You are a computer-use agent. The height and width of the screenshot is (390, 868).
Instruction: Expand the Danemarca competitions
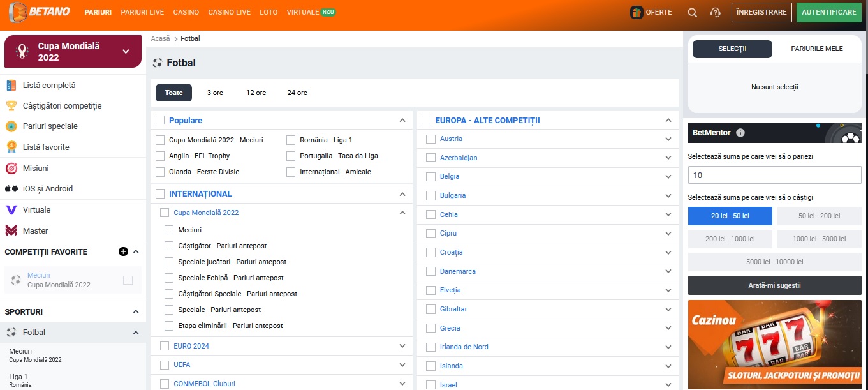click(x=668, y=272)
